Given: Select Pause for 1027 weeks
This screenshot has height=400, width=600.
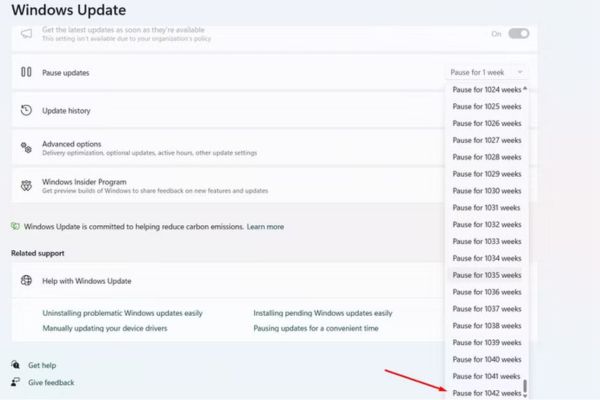Looking at the screenshot, I should pyautogui.click(x=487, y=140).
